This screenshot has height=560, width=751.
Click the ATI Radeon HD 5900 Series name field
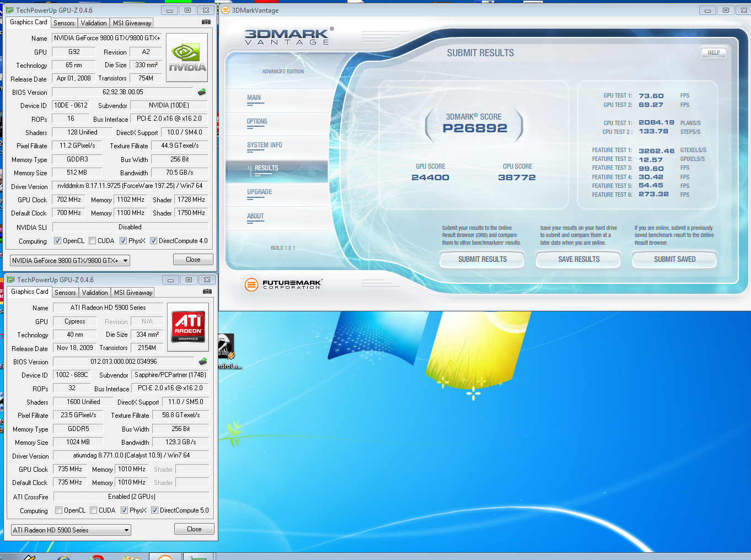point(108,308)
